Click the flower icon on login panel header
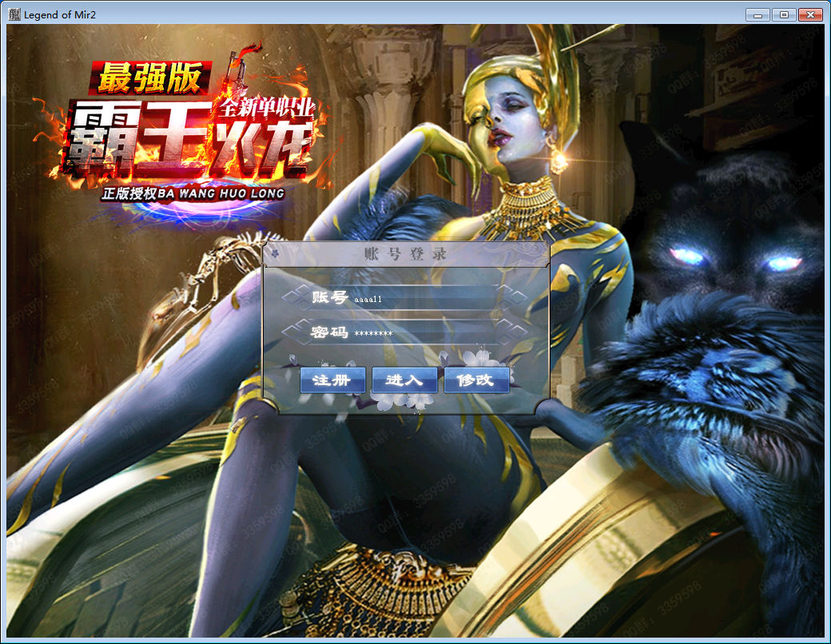The height and width of the screenshot is (644, 831). pos(275,252)
